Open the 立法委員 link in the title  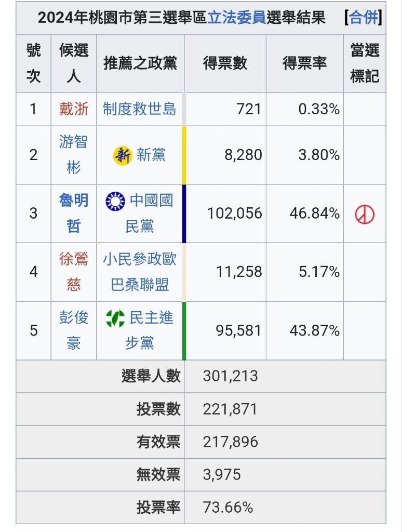[x=236, y=18]
